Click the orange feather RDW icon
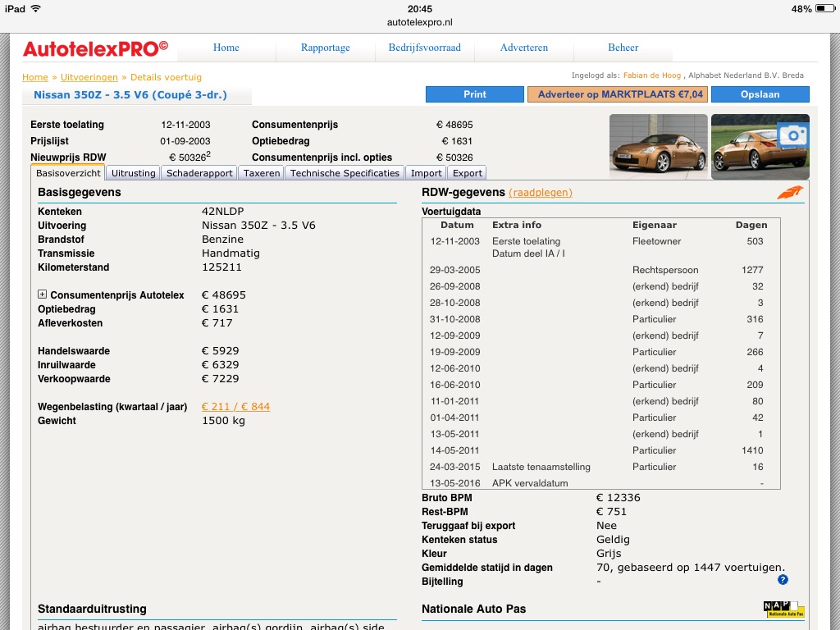 (x=790, y=192)
